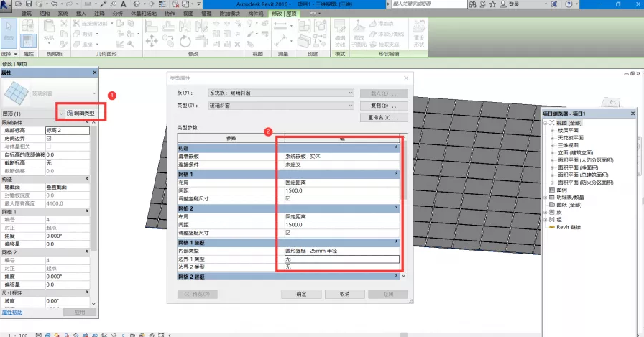Click the Edit Type (编辑类型) button
Image resolution: width=644 pixels, height=337 pixels.
tap(80, 113)
